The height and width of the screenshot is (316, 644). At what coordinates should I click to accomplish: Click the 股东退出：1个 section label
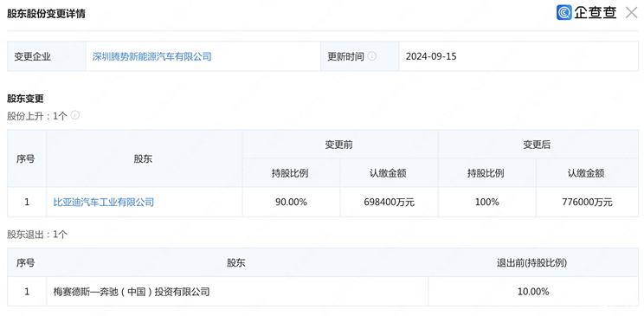(x=37, y=235)
